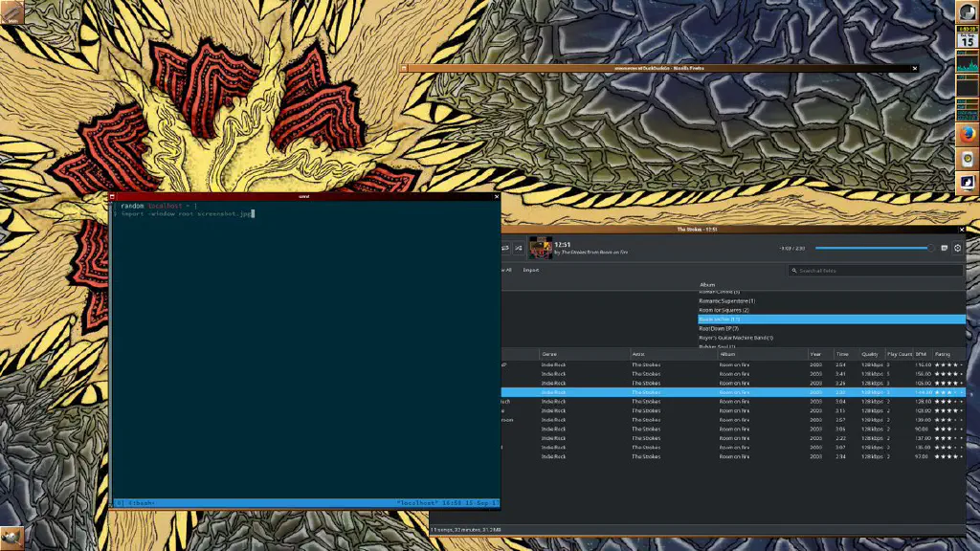Viewport: 980px width, 551px height.
Task: Launch Firefox from the dock
Action: (968, 134)
